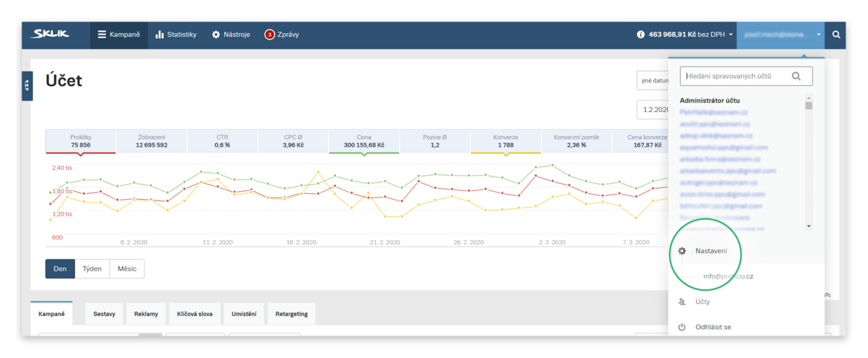Open Zprávy with 3 notifications
The width and height of the screenshot is (868, 358).
click(x=281, y=35)
